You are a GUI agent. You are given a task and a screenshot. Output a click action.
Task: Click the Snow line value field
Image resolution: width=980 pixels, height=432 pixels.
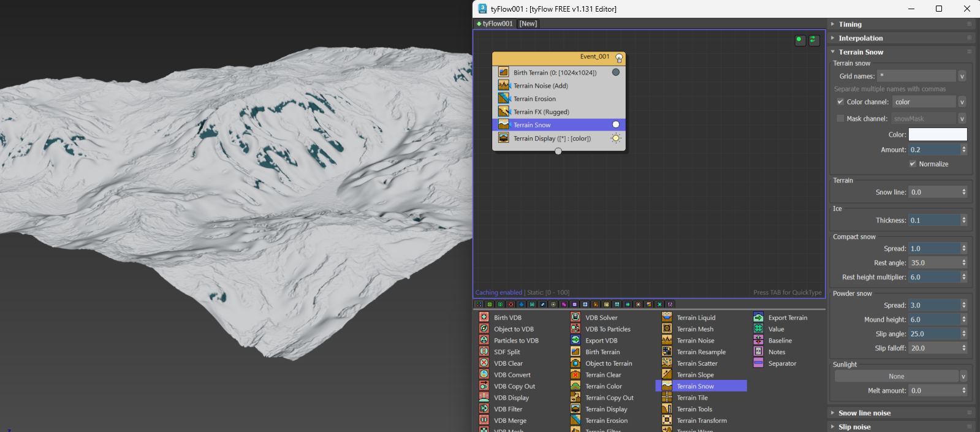[x=933, y=192]
